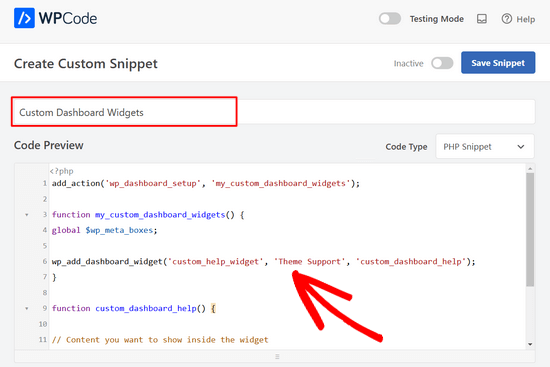The image size is (550, 367).
Task: Click the Code Type dropdown chevron
Action: coord(521,147)
